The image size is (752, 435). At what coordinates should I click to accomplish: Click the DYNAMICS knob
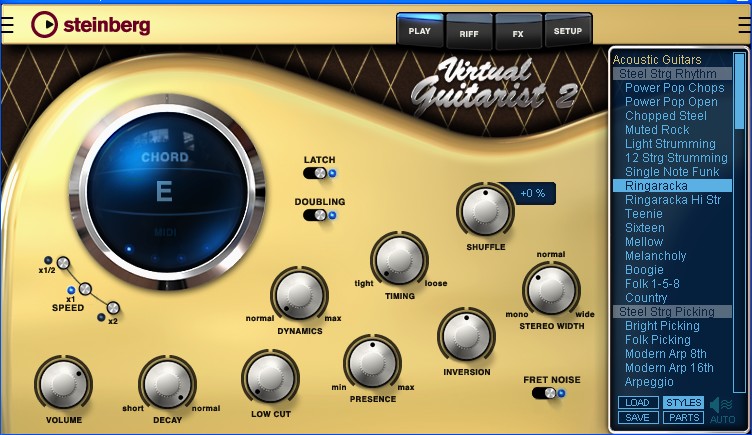[299, 294]
